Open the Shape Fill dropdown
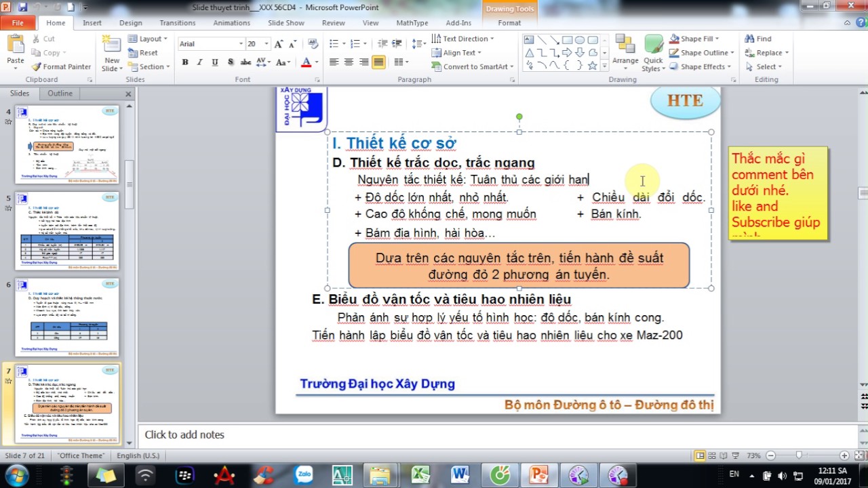The width and height of the screenshot is (868, 488). tap(694, 39)
